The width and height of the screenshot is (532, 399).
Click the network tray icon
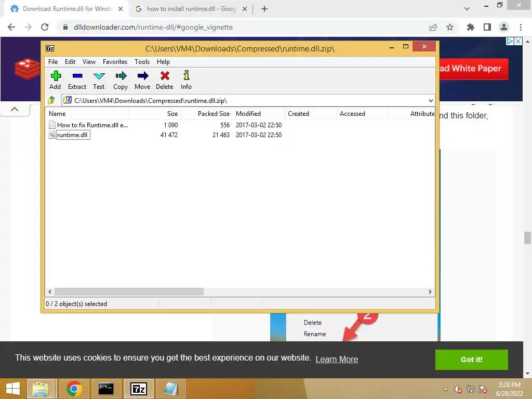pyautogui.click(x=471, y=390)
